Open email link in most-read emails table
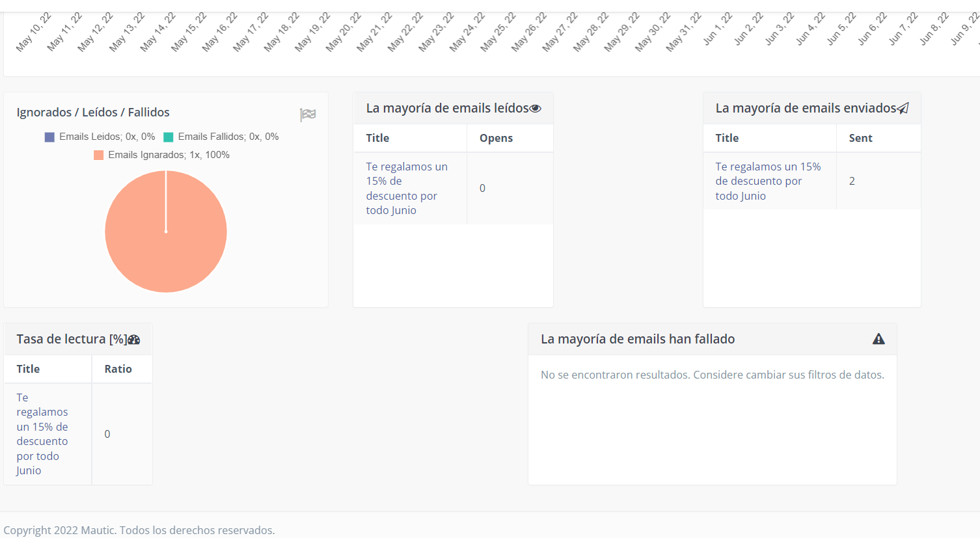Image resolution: width=980 pixels, height=538 pixels. pyautogui.click(x=407, y=189)
